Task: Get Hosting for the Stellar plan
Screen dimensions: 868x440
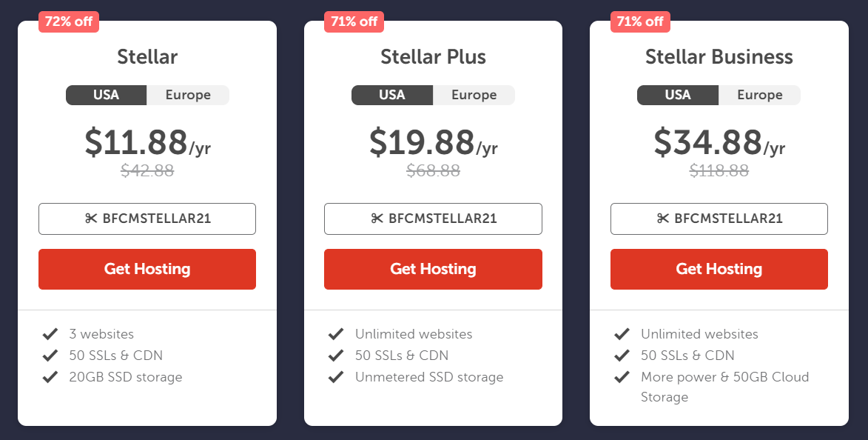Action: tap(147, 269)
